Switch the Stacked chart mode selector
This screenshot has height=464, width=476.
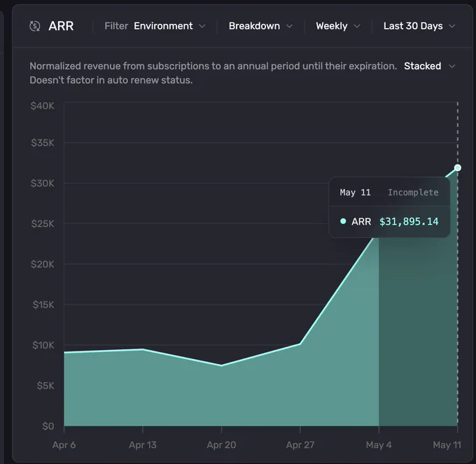click(x=430, y=66)
